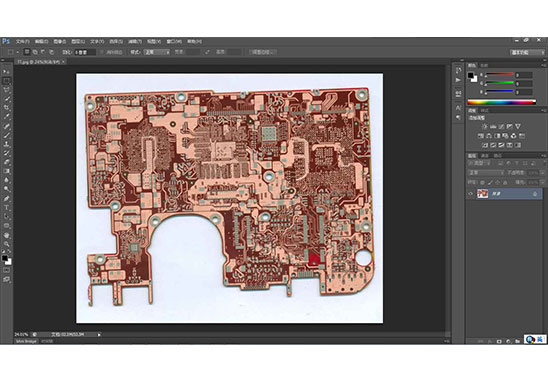Select the Pen tool

click(7, 199)
